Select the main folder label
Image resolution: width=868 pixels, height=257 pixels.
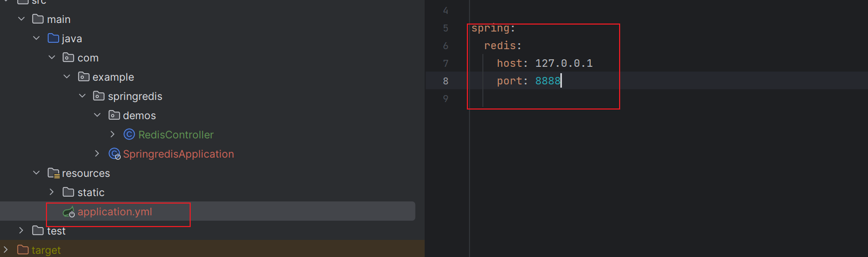click(x=59, y=20)
